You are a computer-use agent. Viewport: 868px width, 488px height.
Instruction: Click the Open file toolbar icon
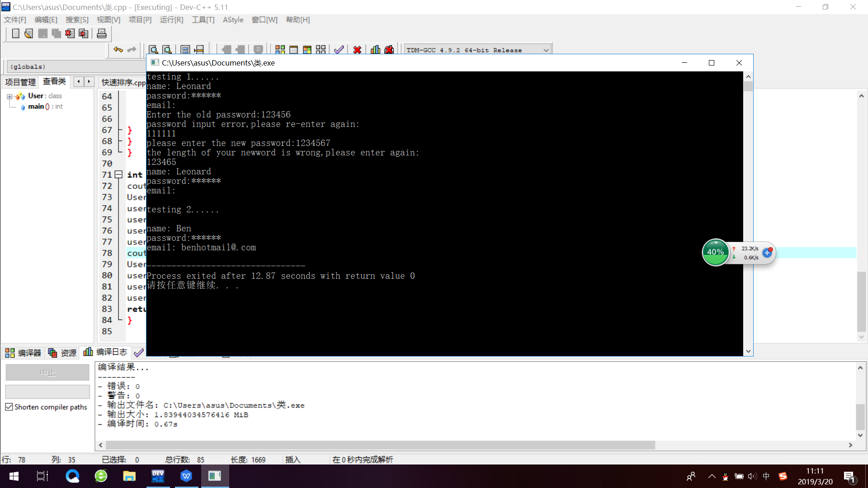pos(29,33)
